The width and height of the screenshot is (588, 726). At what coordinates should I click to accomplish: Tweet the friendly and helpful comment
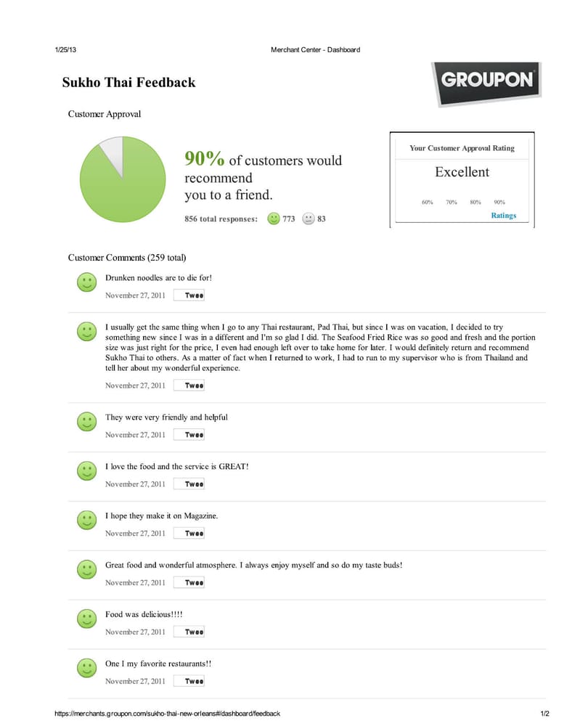click(189, 435)
